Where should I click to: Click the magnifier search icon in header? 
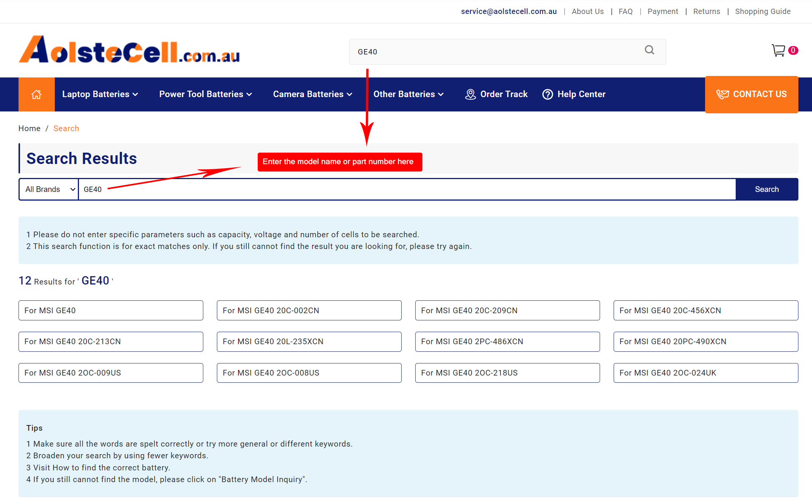point(649,50)
